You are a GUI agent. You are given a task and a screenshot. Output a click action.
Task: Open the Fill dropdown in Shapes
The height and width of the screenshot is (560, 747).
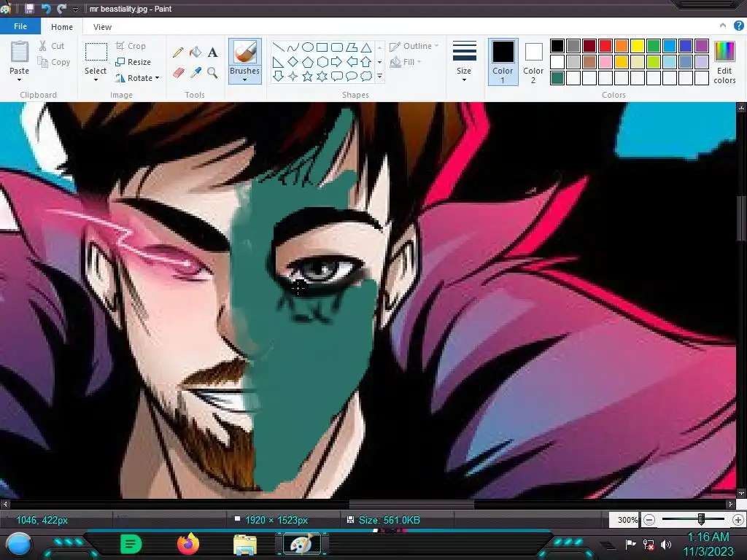406,62
